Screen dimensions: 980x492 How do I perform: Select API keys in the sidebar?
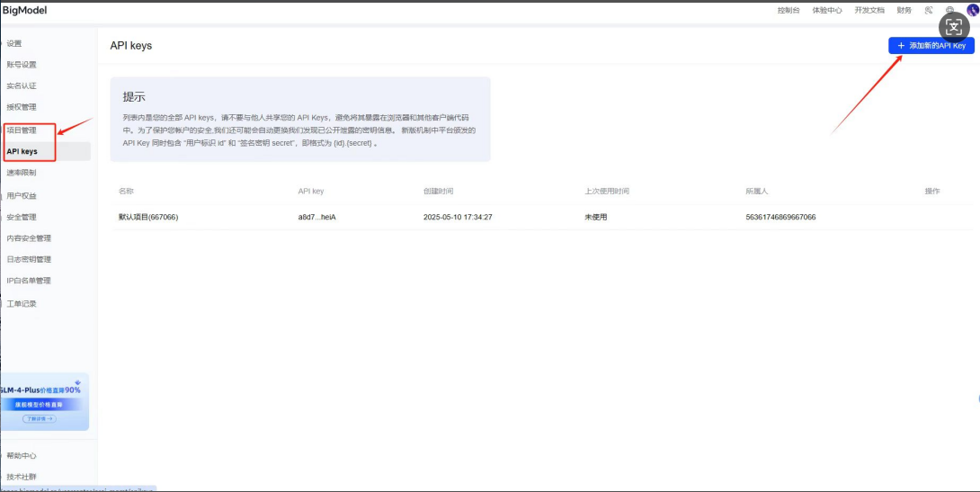(22, 151)
